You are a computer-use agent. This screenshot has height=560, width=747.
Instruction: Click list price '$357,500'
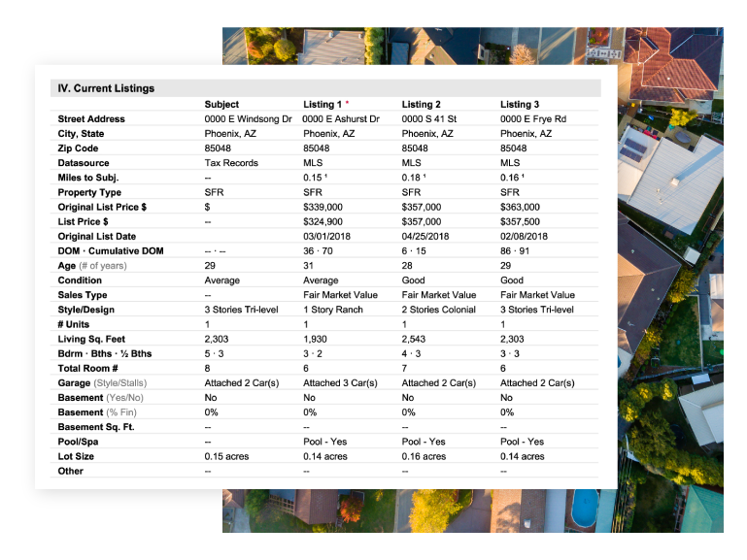(521, 221)
